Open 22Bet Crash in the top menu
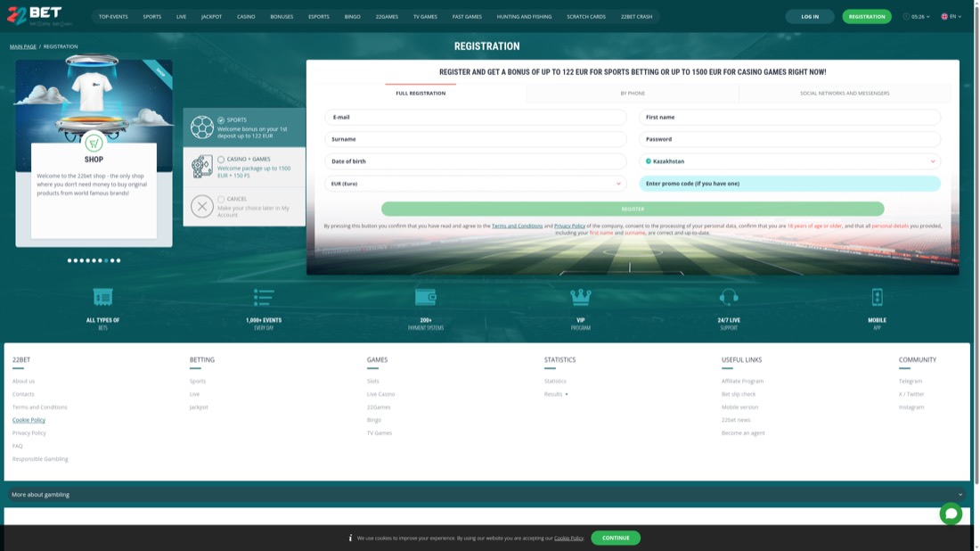980x551 pixels. (636, 17)
